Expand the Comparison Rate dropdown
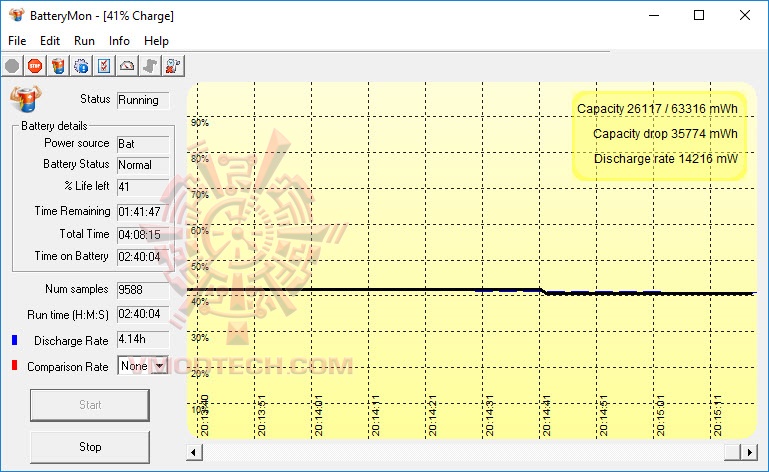 159,366
